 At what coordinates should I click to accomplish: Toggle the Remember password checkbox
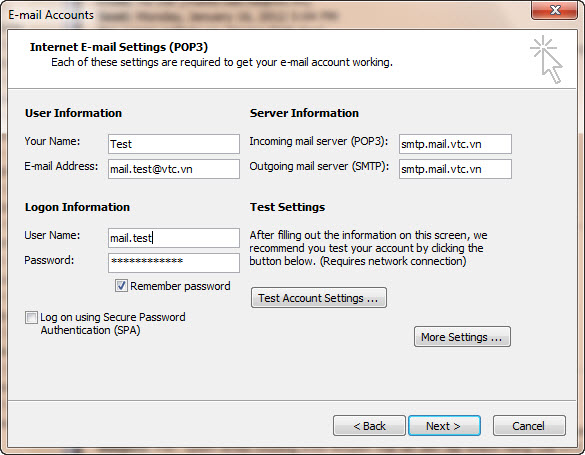tap(121, 286)
